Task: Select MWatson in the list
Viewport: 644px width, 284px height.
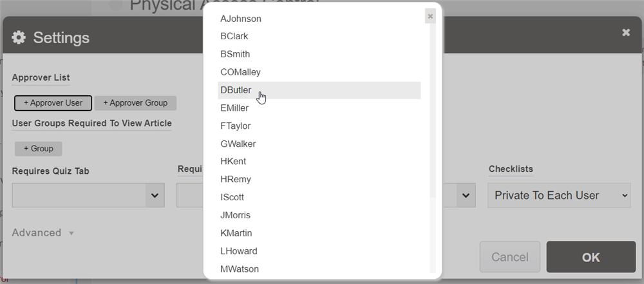Action: pos(240,269)
